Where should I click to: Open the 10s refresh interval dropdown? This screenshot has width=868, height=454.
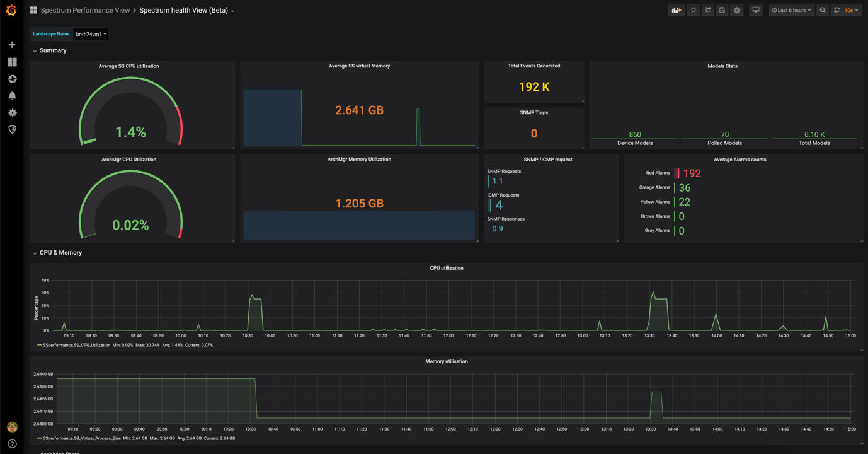852,10
